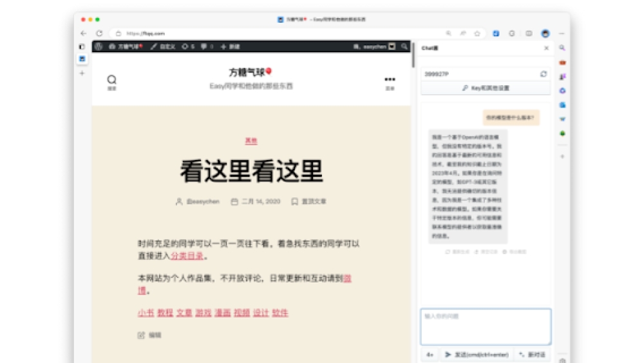Open 新建 new content in admin bar
Screen dimensions: 644x363
pos(230,46)
